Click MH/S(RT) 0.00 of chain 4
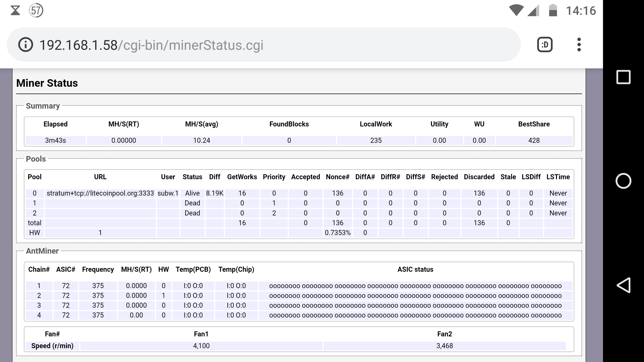Image resolution: width=644 pixels, height=362 pixels. 136,315
